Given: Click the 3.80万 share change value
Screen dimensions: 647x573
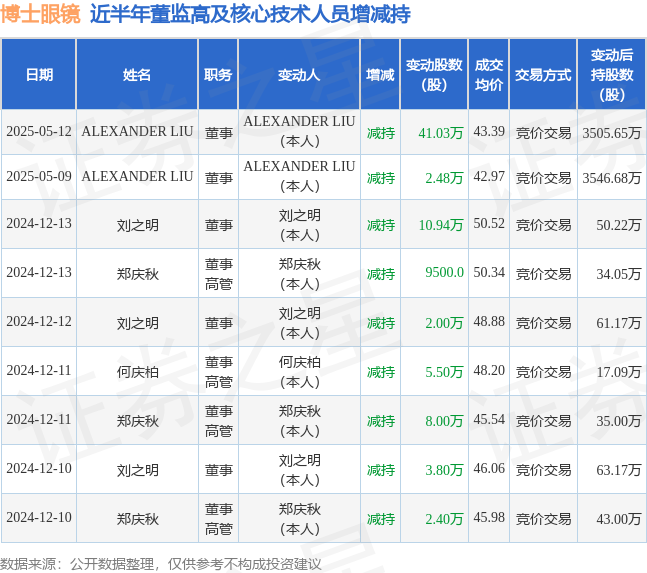Looking at the screenshot, I should (x=444, y=470).
